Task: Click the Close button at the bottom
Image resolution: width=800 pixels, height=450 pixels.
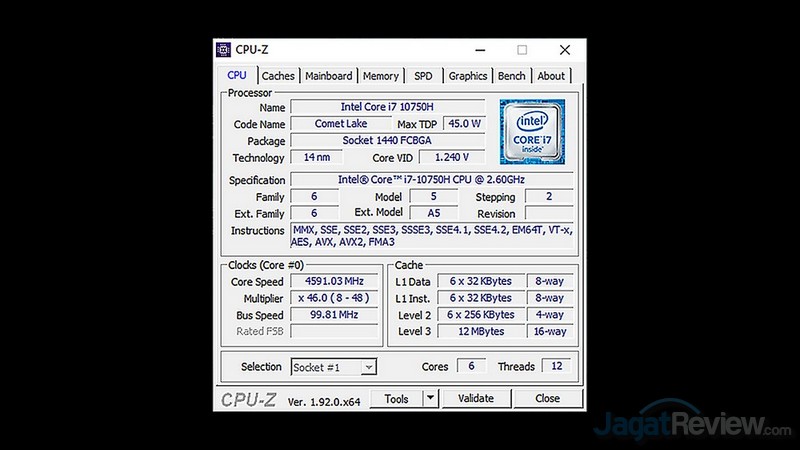Action: tap(547, 399)
